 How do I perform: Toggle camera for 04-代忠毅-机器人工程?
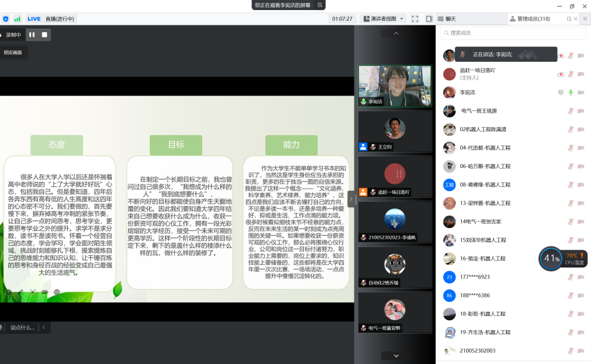pos(581,148)
